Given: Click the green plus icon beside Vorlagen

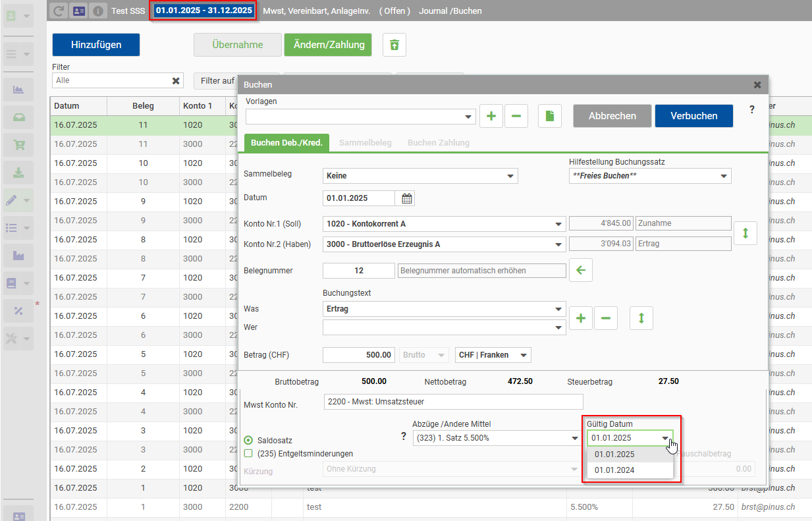Looking at the screenshot, I should click(491, 116).
